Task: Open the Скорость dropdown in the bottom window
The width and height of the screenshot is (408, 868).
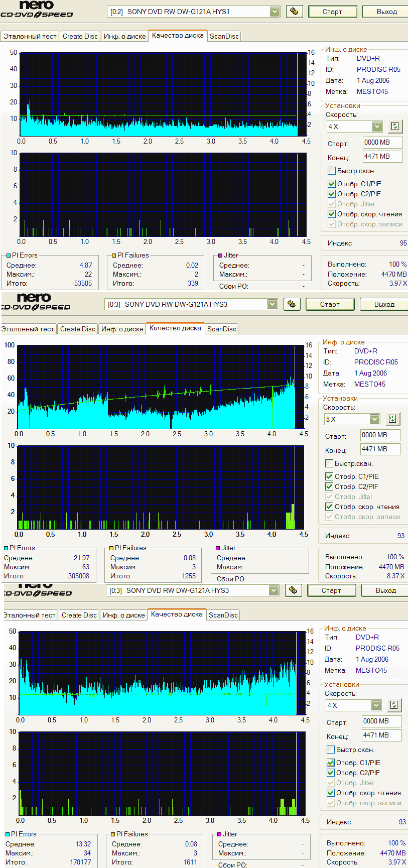Action: click(376, 705)
